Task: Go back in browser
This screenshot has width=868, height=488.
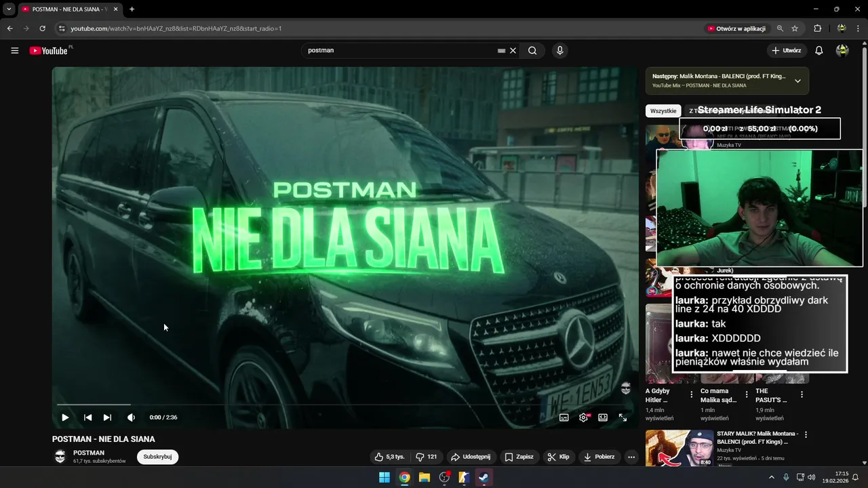Action: coord(9,28)
